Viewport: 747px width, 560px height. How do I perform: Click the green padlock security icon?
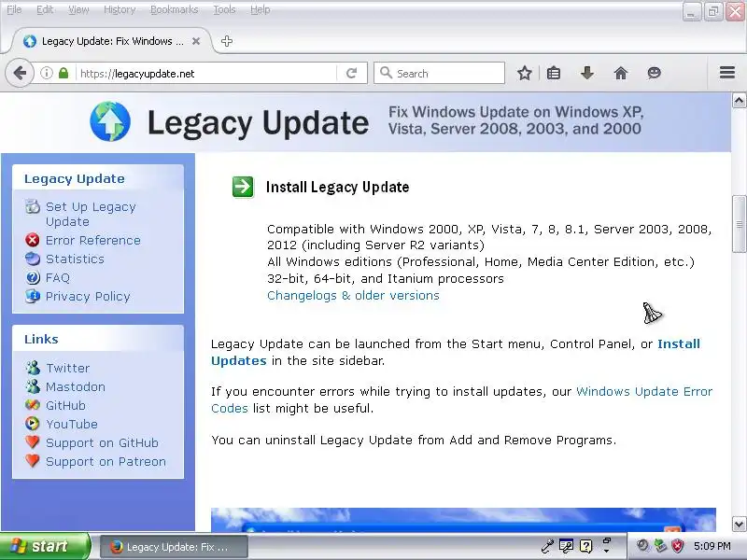pyautogui.click(x=63, y=74)
